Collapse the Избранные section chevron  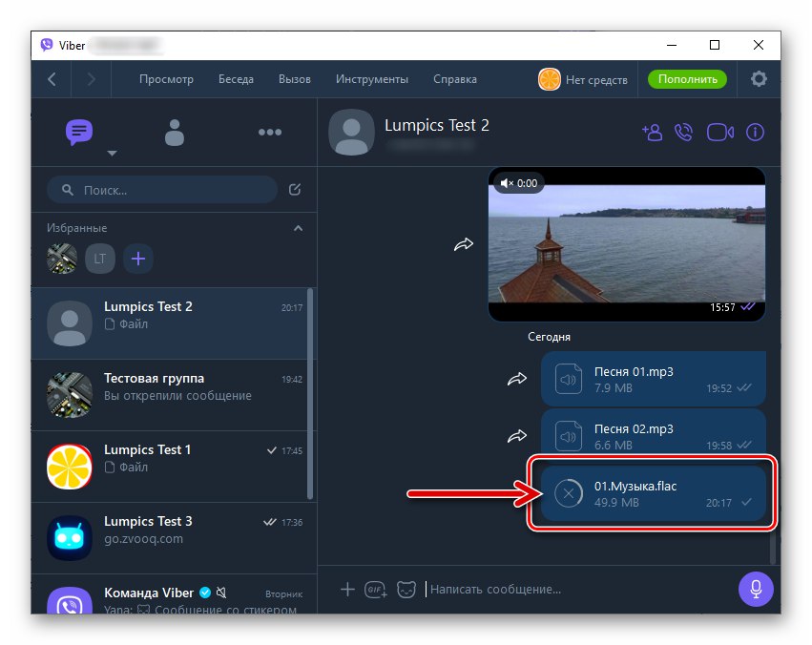pos(299,228)
